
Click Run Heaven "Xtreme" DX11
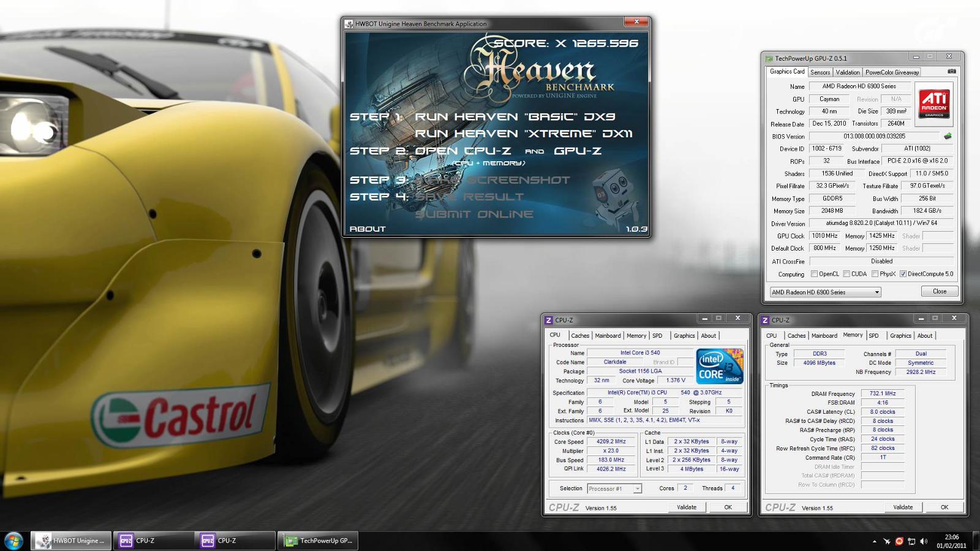coord(524,134)
